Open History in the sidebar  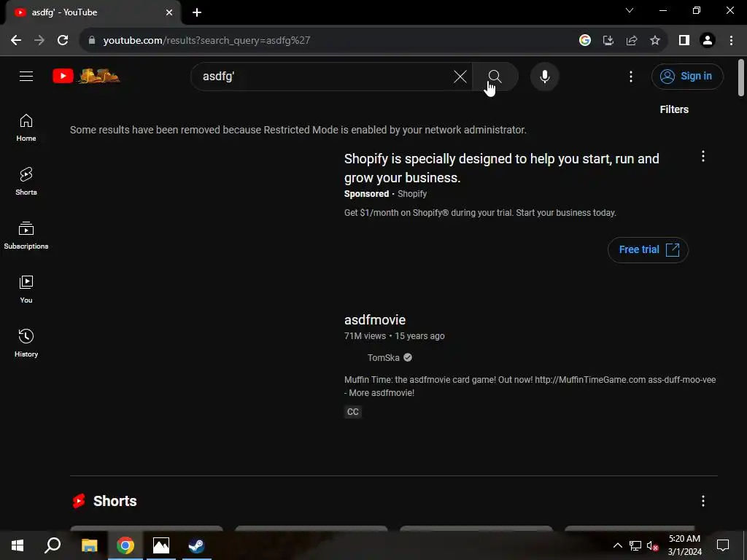[26, 343]
